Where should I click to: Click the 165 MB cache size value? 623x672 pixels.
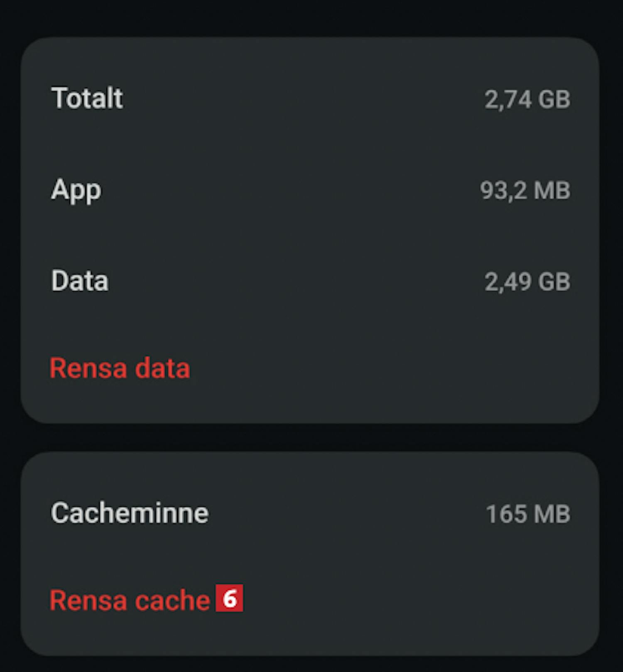[x=528, y=514]
